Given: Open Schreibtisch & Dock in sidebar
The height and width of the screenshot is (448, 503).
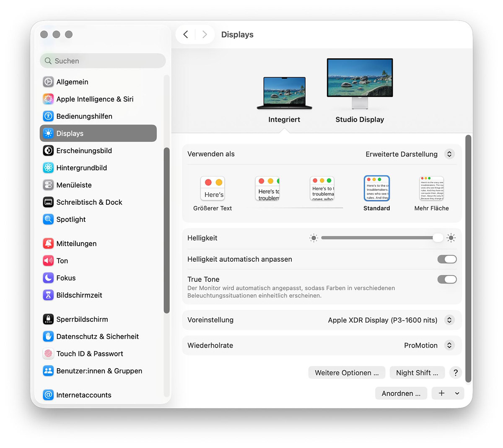Looking at the screenshot, I should pyautogui.click(x=98, y=202).
